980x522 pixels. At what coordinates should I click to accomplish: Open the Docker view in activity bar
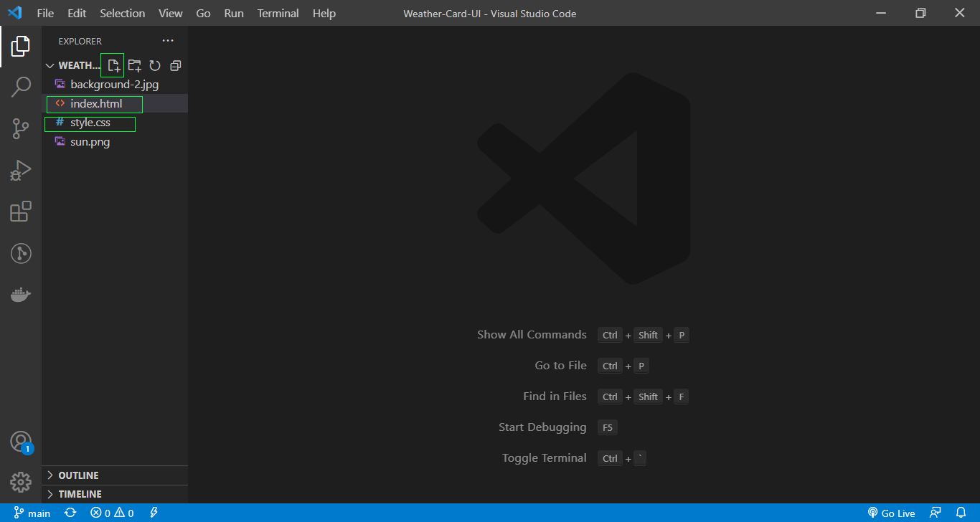tap(20, 294)
